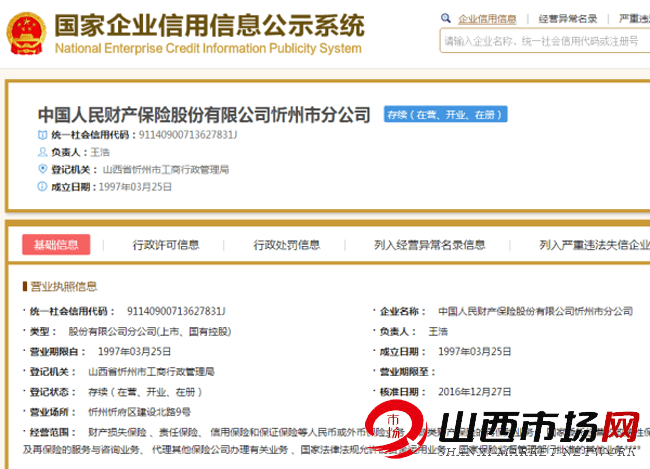Click the info icon beside 成立日期
The width and height of the screenshot is (650, 469).
pos(42,187)
